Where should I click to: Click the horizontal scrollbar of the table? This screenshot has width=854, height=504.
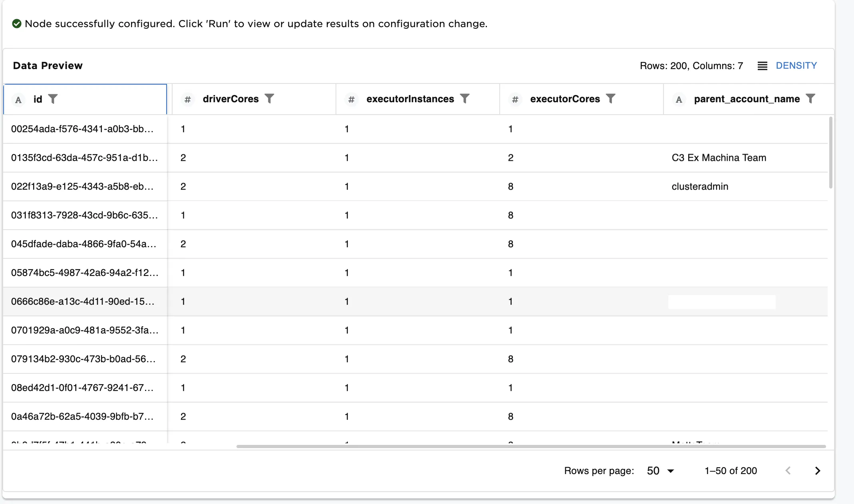coord(530,446)
